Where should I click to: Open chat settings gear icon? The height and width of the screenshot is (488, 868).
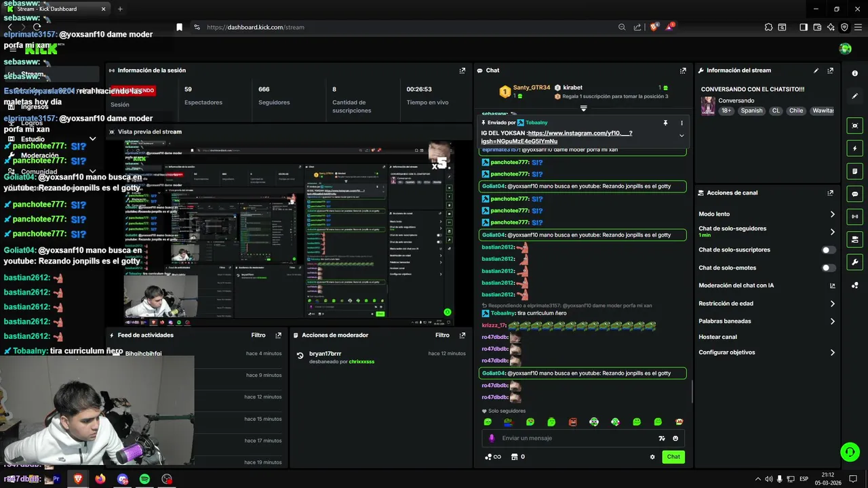tap(652, 457)
